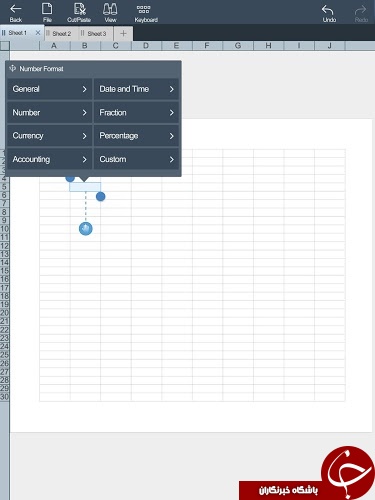This screenshot has height=500, width=375.
Task: Click chevron next to Custom
Action: click(171, 159)
